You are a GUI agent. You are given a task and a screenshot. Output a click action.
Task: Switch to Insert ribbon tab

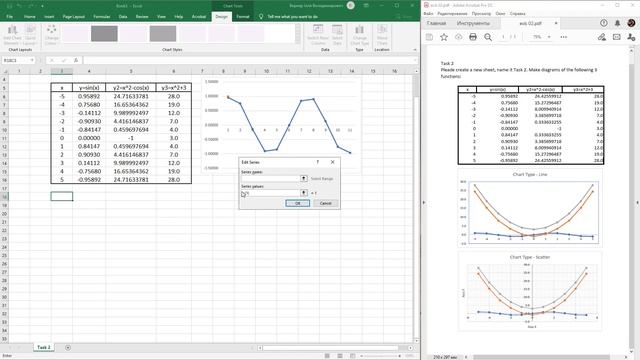(x=49, y=17)
